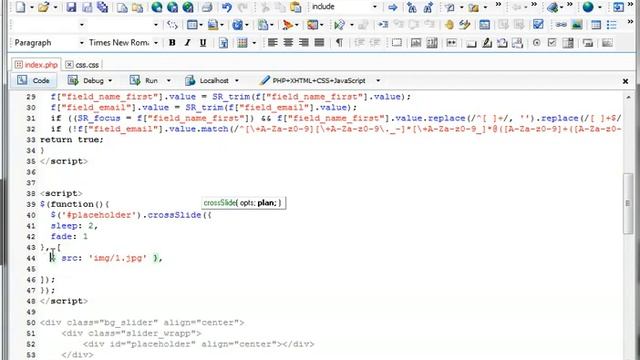Click the third globe preview icon
Viewport: 640px width, 360px height.
188,7
